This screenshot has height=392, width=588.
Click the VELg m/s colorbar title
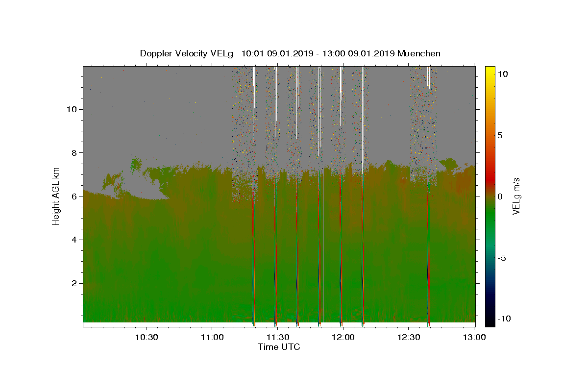(x=516, y=196)
